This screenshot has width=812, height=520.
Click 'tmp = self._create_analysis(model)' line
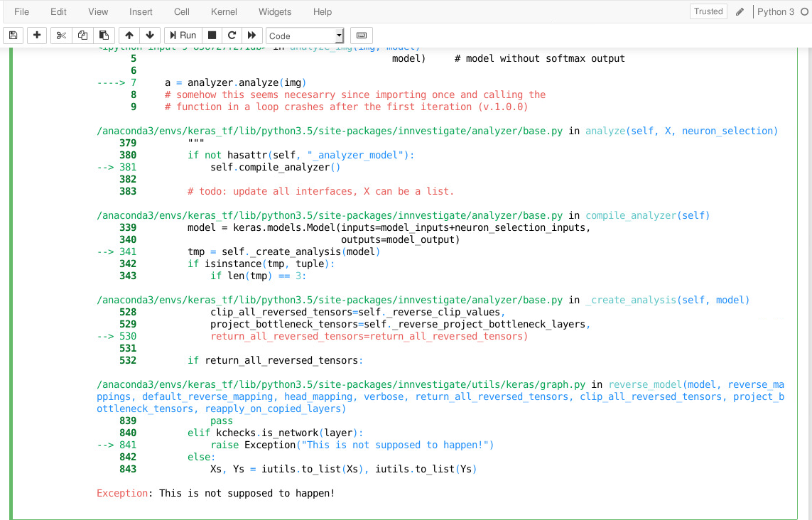coord(283,251)
